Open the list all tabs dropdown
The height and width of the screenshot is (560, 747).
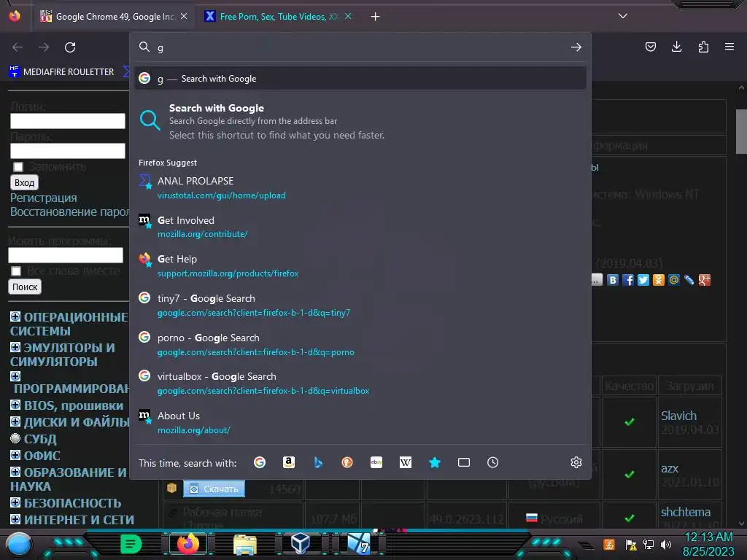click(x=623, y=16)
